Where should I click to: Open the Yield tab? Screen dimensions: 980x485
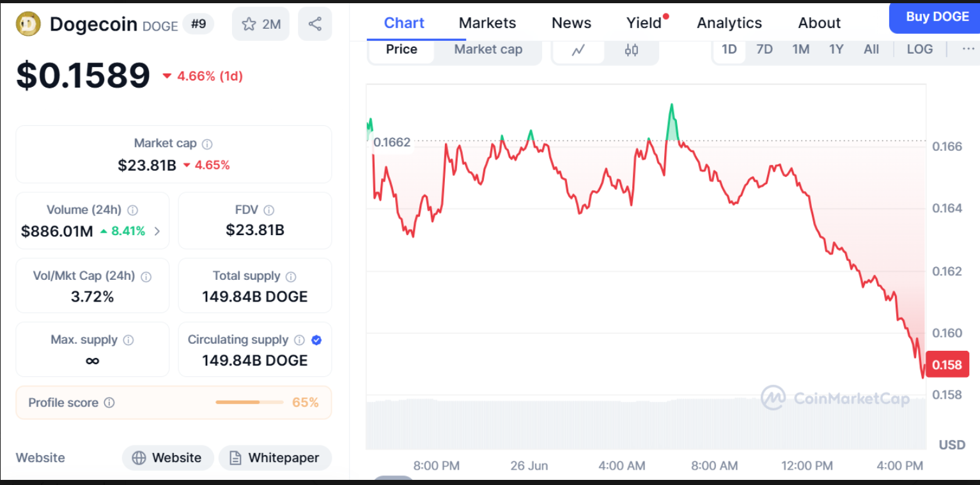[x=644, y=23]
